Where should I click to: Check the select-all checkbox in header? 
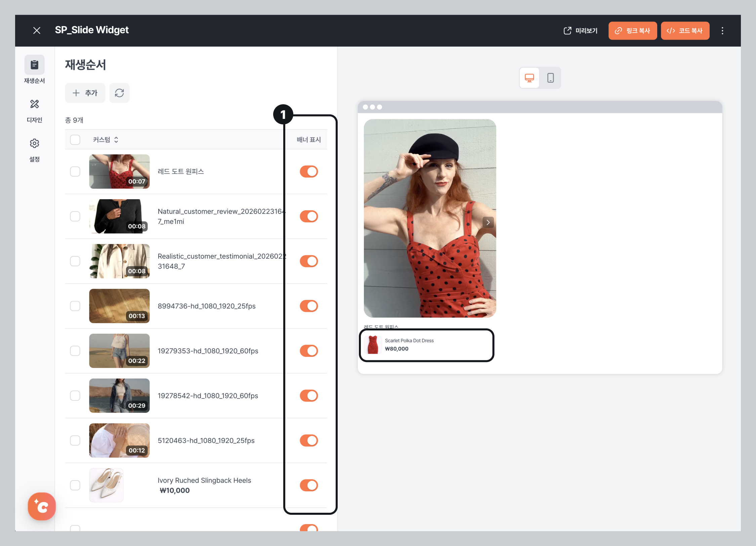75,140
